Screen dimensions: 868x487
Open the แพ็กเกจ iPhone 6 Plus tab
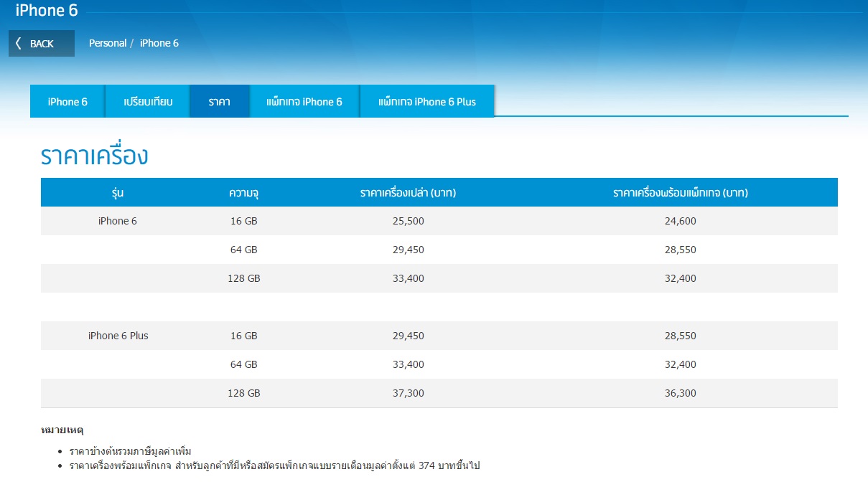[427, 102]
